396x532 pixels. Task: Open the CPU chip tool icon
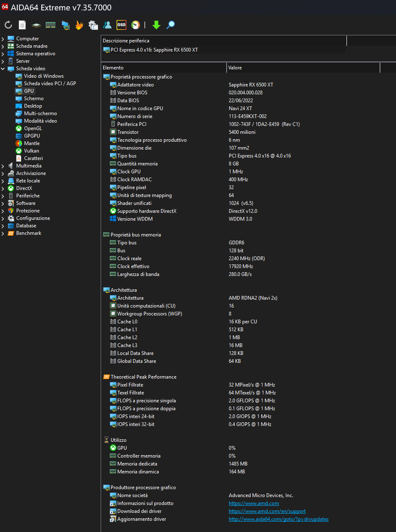coord(36,25)
